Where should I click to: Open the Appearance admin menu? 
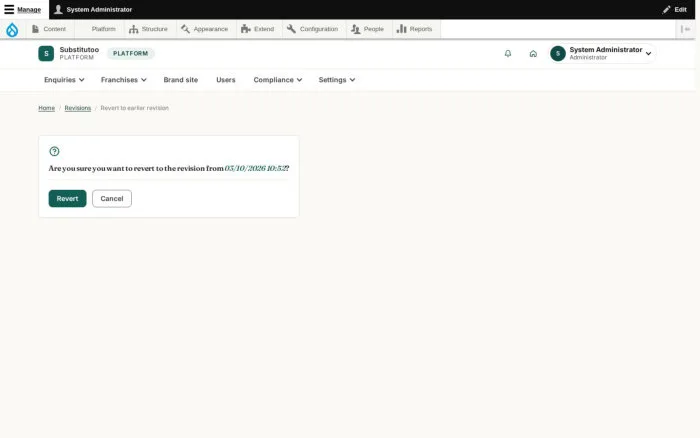coord(205,29)
